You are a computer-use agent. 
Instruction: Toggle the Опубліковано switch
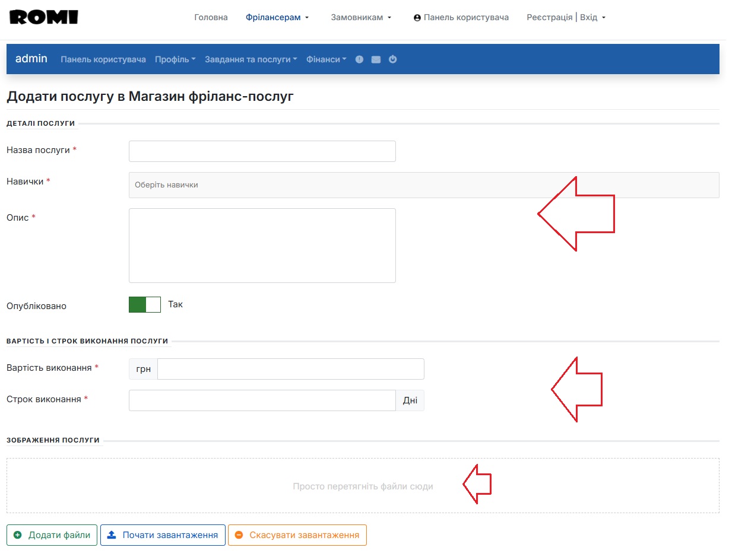tap(145, 305)
